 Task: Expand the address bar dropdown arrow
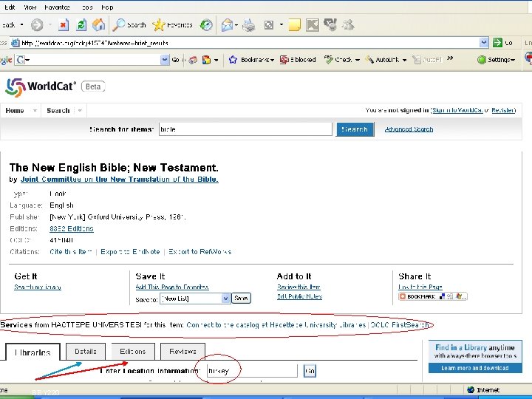(x=484, y=42)
